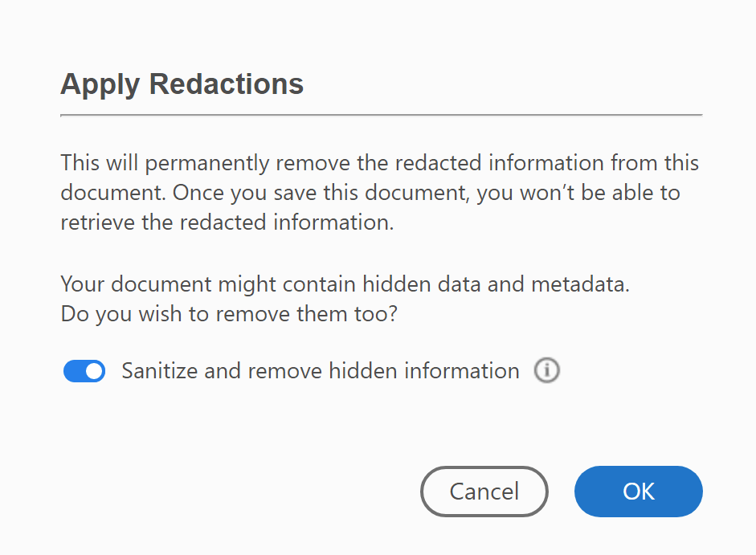
Task: Click the "Apply Redactions" dialog title
Action: coord(182,84)
